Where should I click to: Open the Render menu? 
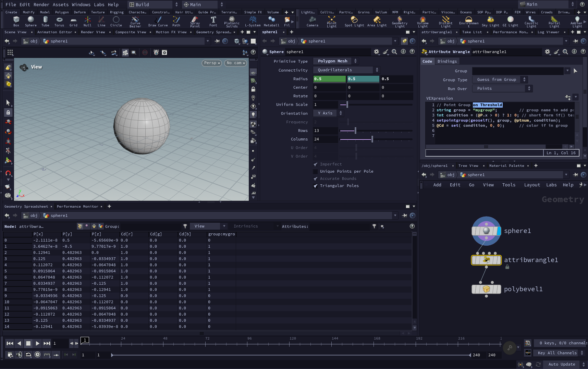(41, 4)
